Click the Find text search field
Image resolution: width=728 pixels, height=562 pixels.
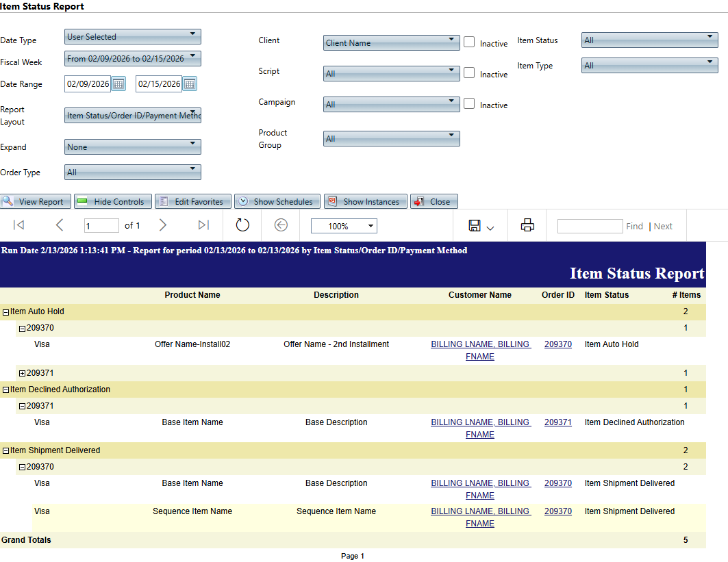589,226
